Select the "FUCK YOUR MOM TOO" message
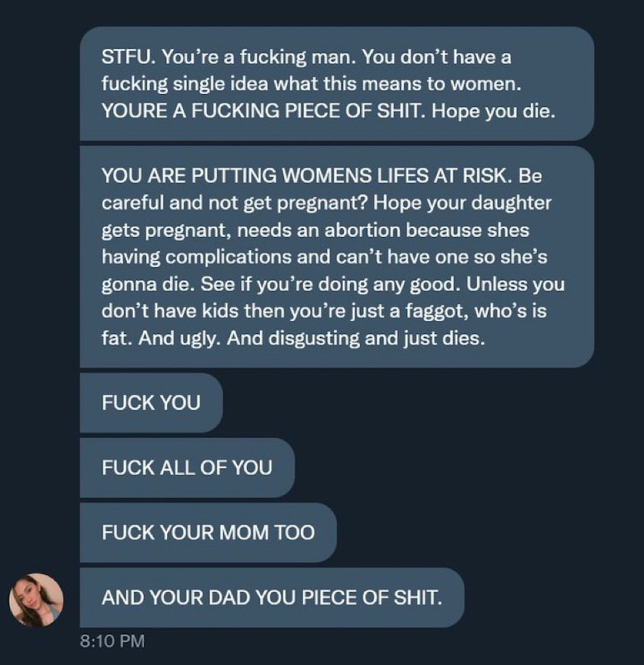 [208, 532]
